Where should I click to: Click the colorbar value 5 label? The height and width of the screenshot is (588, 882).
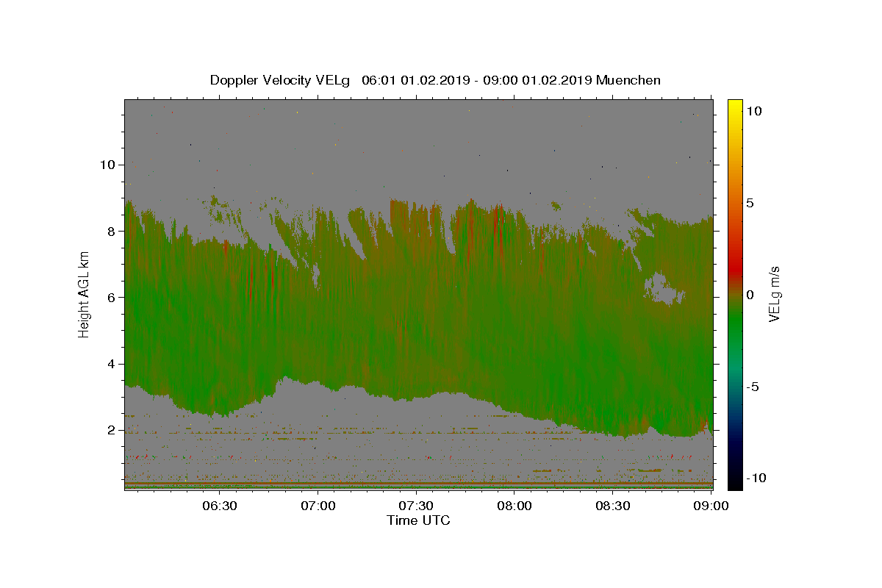(x=750, y=203)
